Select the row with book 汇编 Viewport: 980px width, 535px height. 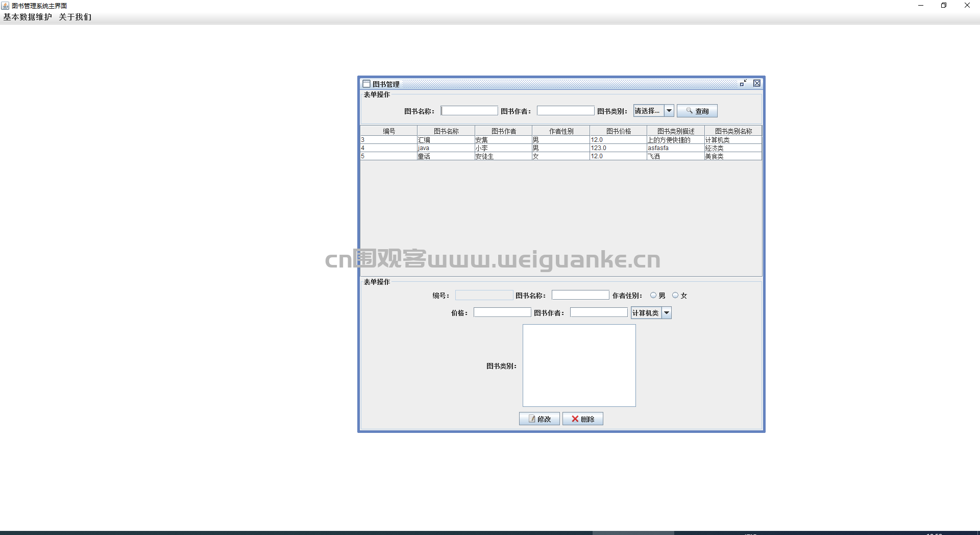click(x=561, y=139)
